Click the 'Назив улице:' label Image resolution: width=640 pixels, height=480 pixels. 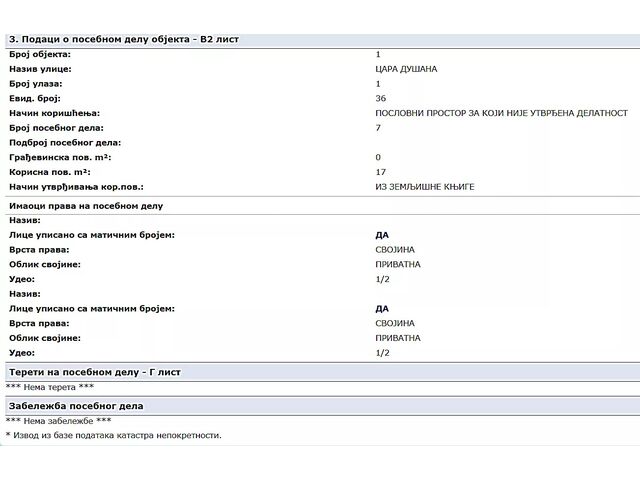[x=40, y=69]
